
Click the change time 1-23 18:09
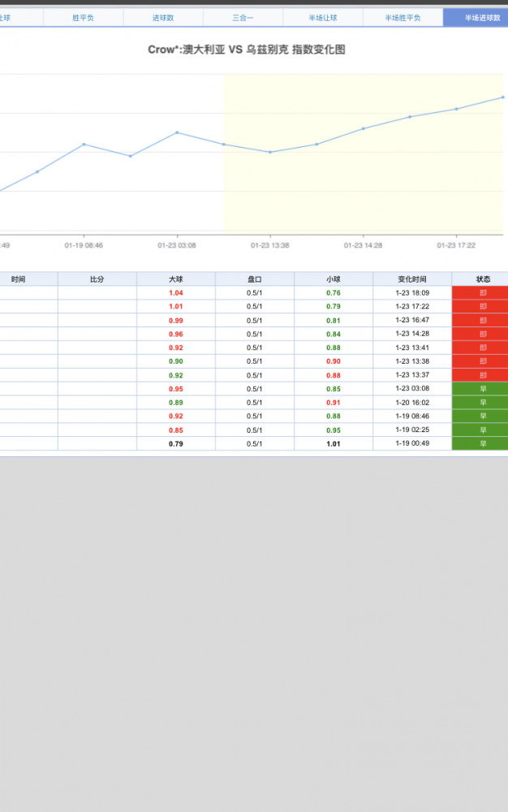[412, 293]
